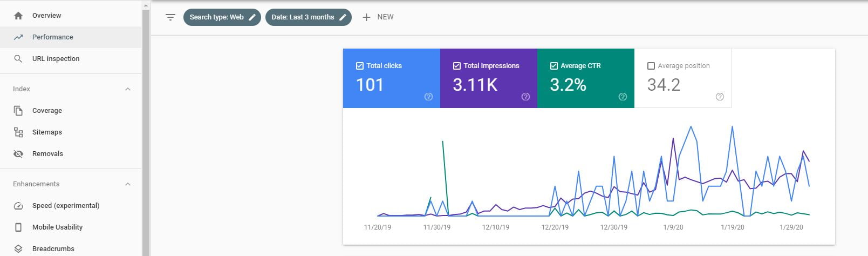This screenshot has height=256, width=868.
Task: Click the 12/30/19 axis date label
Action: pos(614,227)
